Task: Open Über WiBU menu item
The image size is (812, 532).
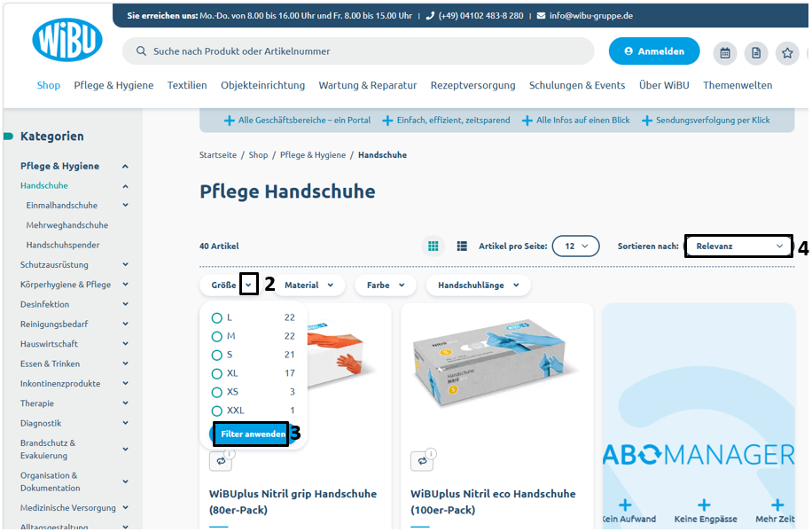Action: pos(664,85)
